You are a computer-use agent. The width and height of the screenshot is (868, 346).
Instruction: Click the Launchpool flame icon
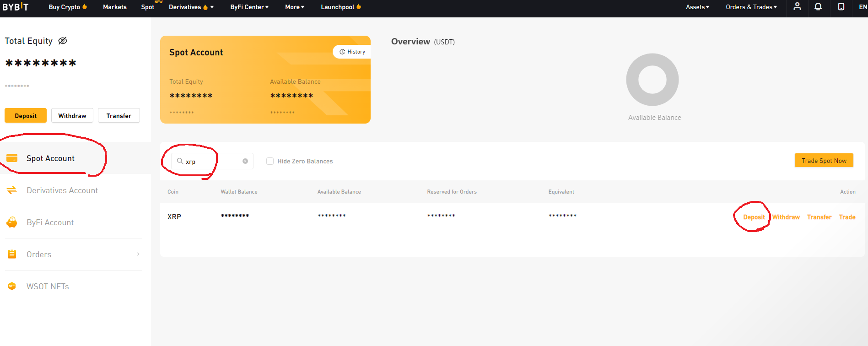(x=359, y=6)
